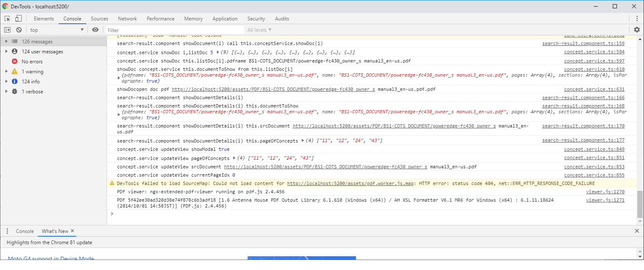Switch to the Sources tab
Image resolution: width=644 pixels, height=270 pixels.
(99, 19)
